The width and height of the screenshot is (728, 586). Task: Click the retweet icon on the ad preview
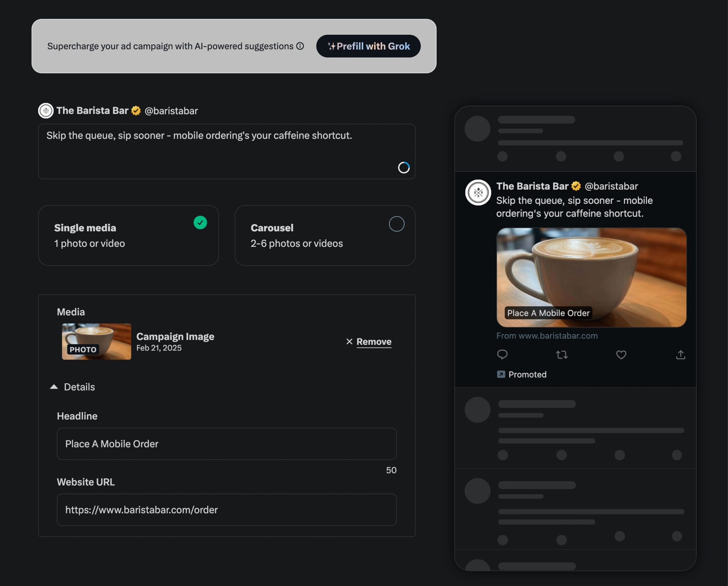point(562,355)
